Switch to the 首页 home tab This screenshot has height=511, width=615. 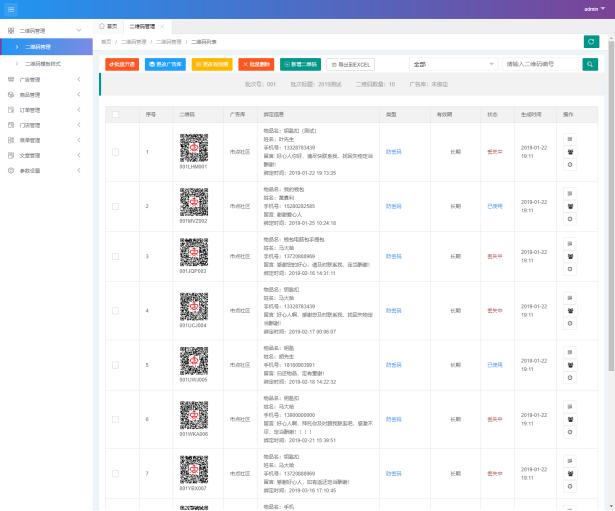click(x=108, y=26)
